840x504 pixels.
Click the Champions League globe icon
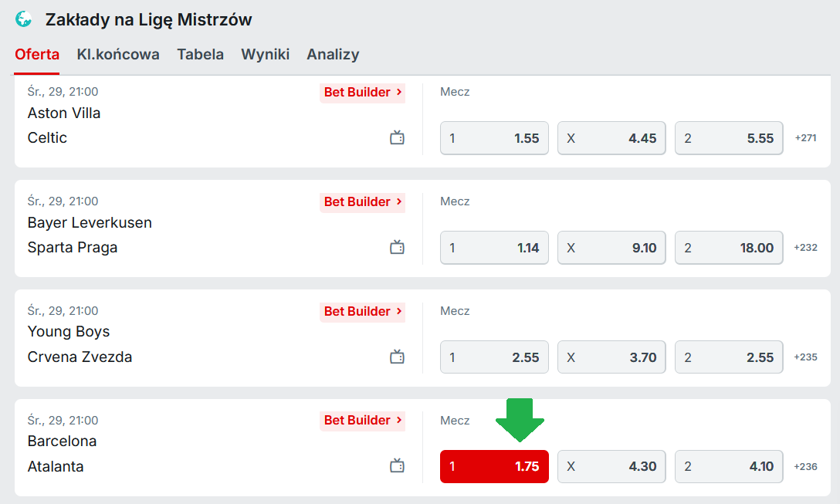pos(24,19)
